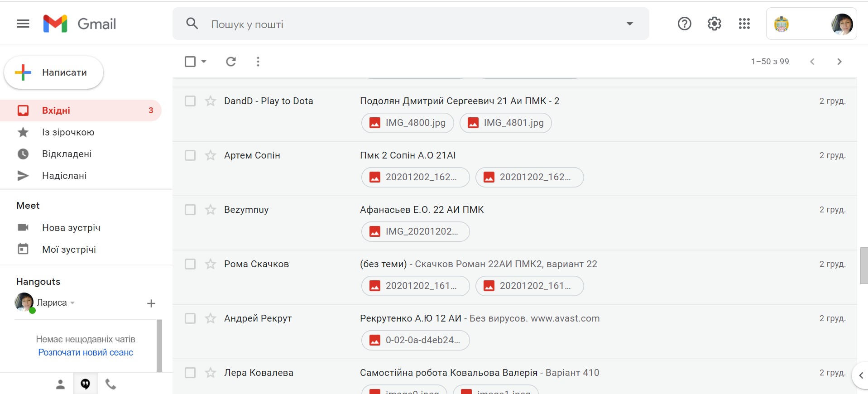Open the Settings gear icon
868x394 pixels.
coord(714,24)
